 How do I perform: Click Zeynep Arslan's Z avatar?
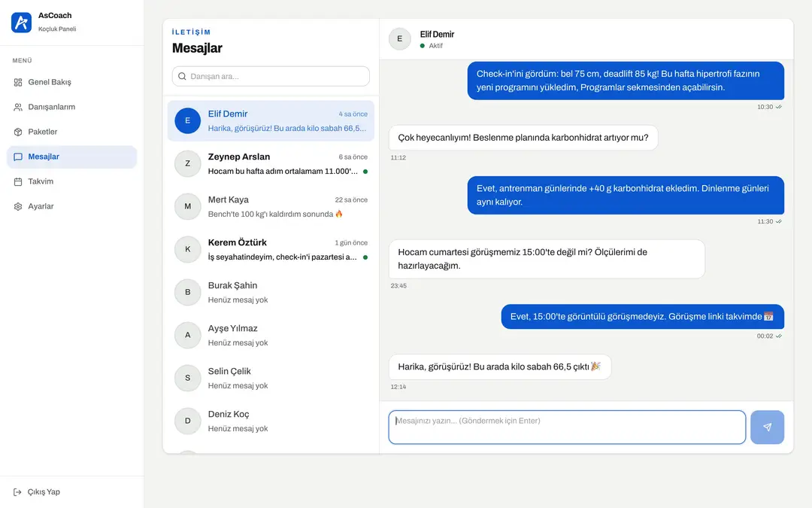(187, 164)
